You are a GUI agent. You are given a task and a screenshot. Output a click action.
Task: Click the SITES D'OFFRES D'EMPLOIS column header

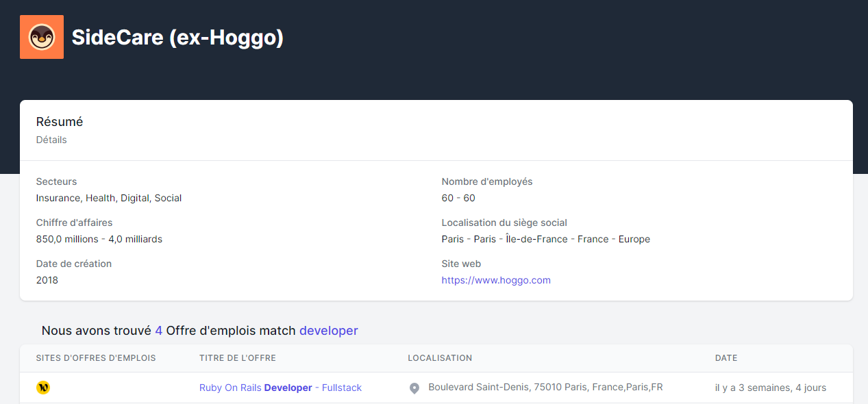96,358
